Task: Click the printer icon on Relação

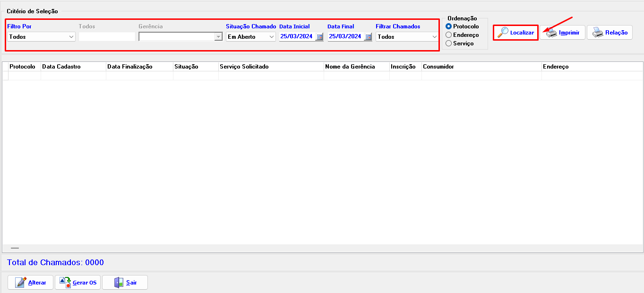Action: coord(599,32)
